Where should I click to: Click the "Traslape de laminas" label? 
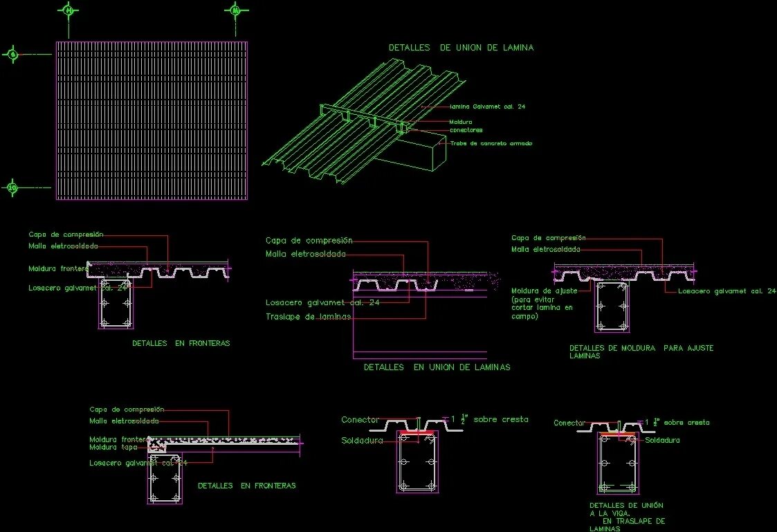[308, 317]
